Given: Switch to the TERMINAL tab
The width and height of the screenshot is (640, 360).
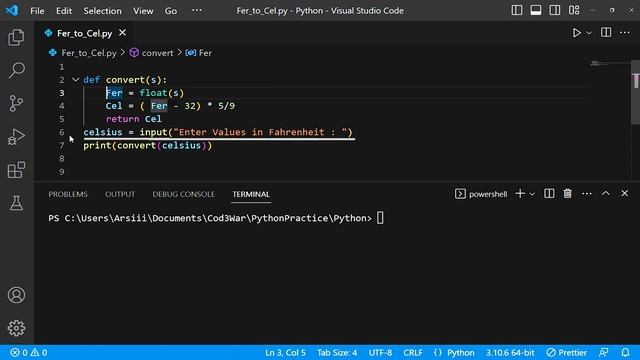Looking at the screenshot, I should [x=251, y=194].
